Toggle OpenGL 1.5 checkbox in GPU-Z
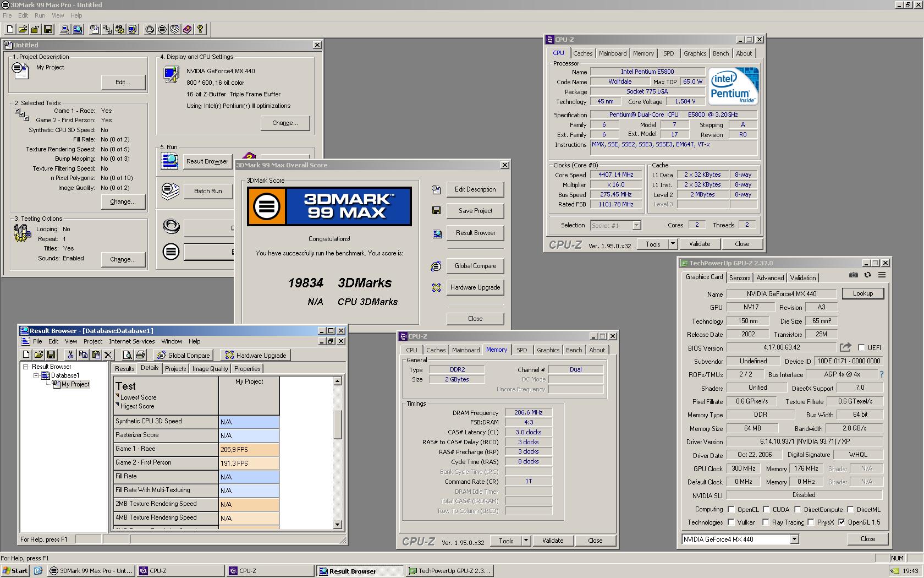The image size is (924, 578). (x=842, y=522)
